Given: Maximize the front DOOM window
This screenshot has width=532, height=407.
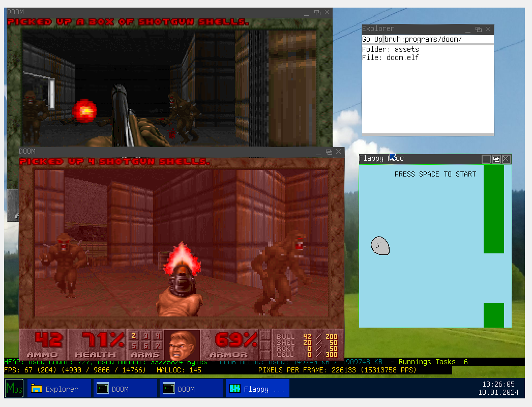Looking at the screenshot, I should pos(329,152).
